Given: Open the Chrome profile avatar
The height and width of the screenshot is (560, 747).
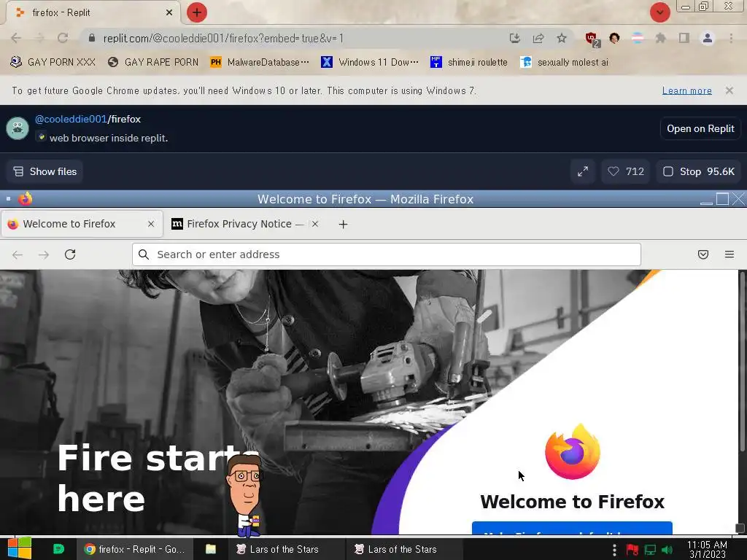Looking at the screenshot, I should pyautogui.click(x=708, y=38).
